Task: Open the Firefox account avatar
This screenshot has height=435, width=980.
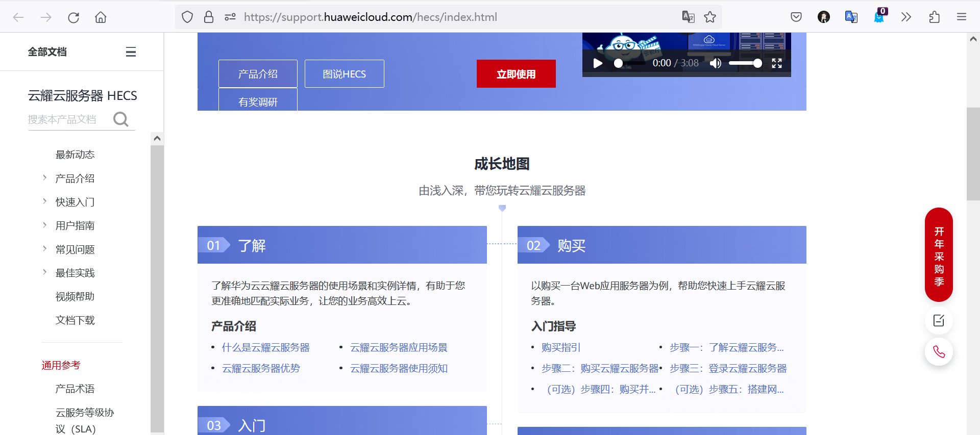Action: (824, 17)
